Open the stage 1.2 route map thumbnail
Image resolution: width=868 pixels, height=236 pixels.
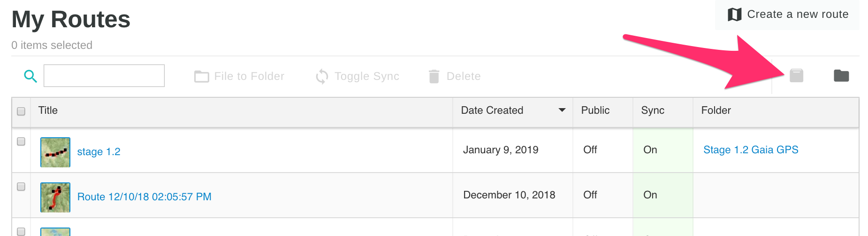coord(55,152)
